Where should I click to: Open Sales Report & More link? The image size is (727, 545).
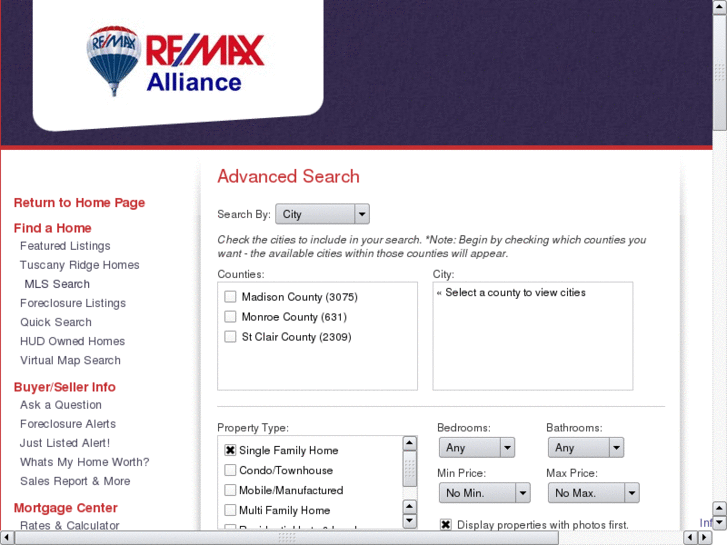[x=75, y=481]
